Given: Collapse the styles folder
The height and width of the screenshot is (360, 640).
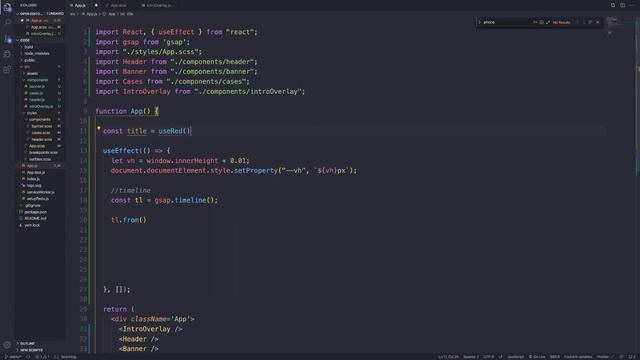Looking at the screenshot, I should click(x=40, y=113).
